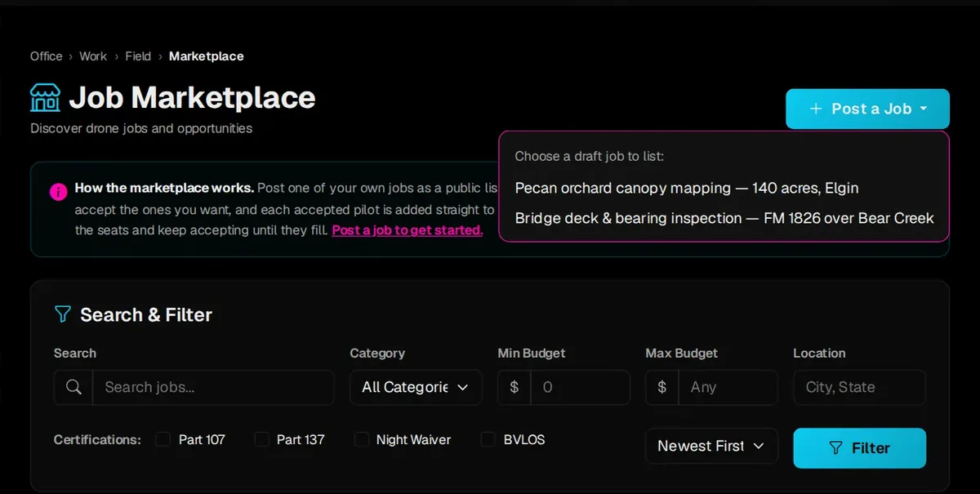
Task: Click the pink info icon
Action: coord(58,192)
